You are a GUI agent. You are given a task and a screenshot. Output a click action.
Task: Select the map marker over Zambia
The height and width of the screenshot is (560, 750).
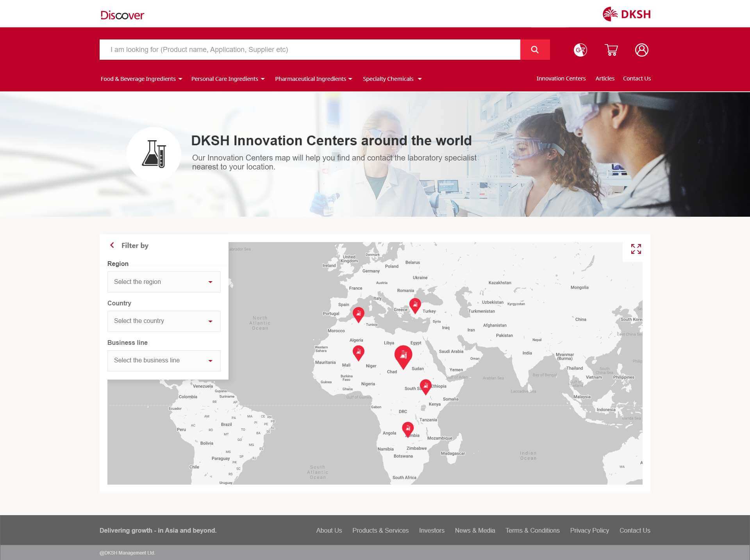pos(408,428)
